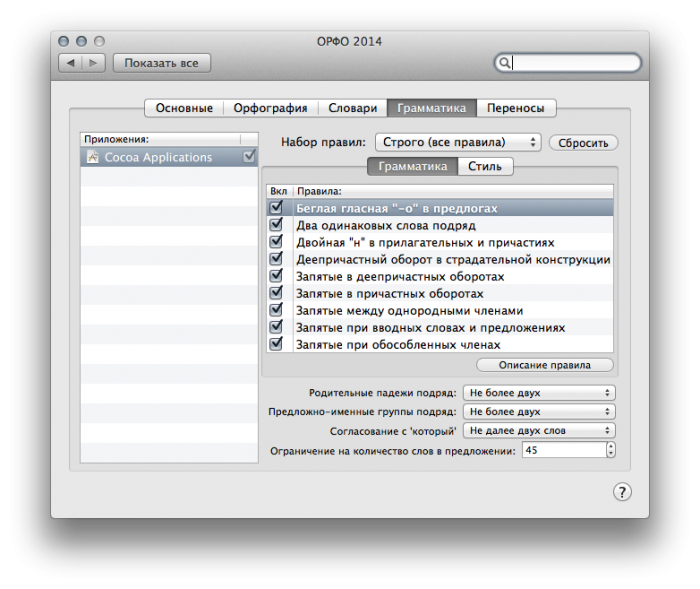This screenshot has width=700, height=589.
Task: Select the inner Грамматика sub-tab
Action: click(x=412, y=167)
